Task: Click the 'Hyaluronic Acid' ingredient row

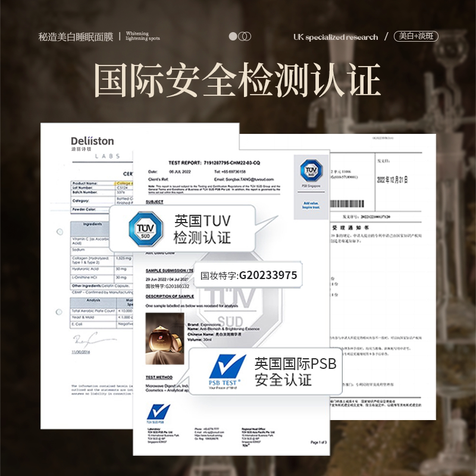Action: point(102,270)
